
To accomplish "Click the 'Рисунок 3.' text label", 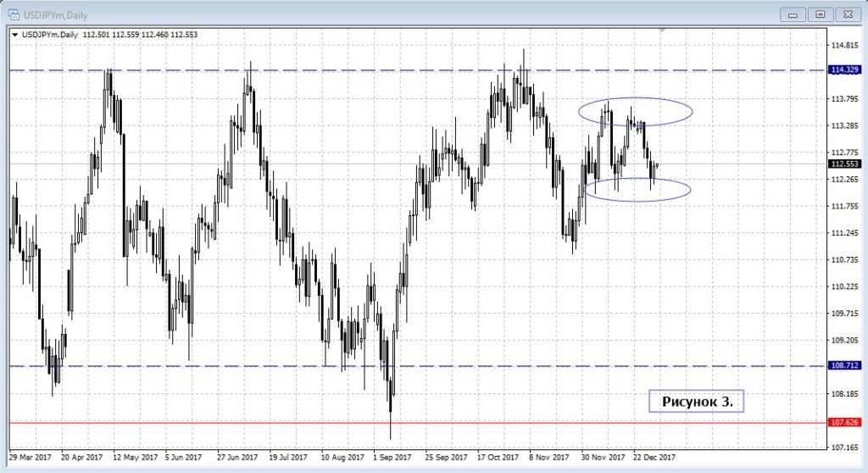I will [x=696, y=401].
